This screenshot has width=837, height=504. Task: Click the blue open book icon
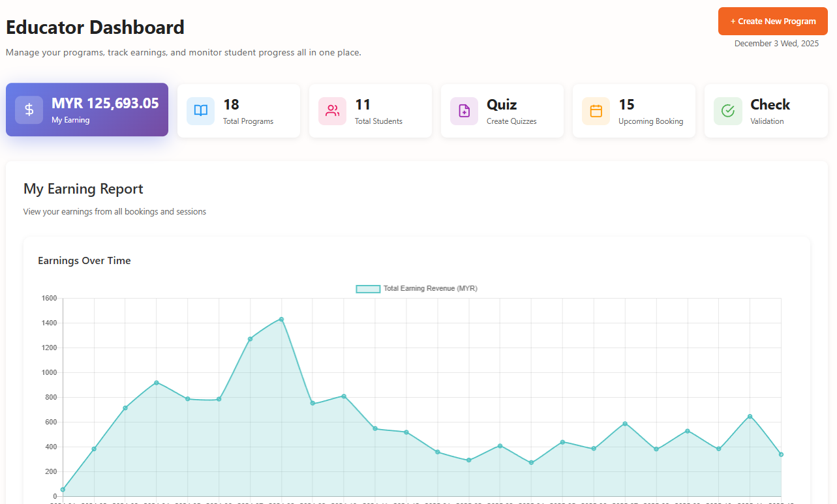200,111
